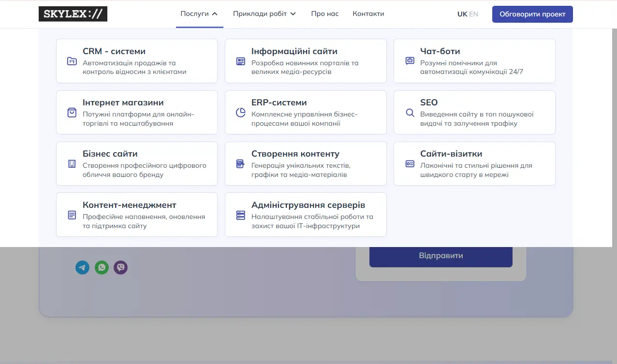
Task: Open the Чат-боти service heading
Action: pyautogui.click(x=440, y=51)
